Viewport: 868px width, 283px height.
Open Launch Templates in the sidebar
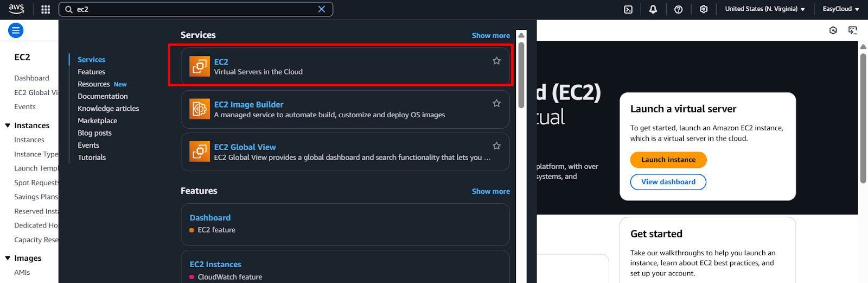36,168
